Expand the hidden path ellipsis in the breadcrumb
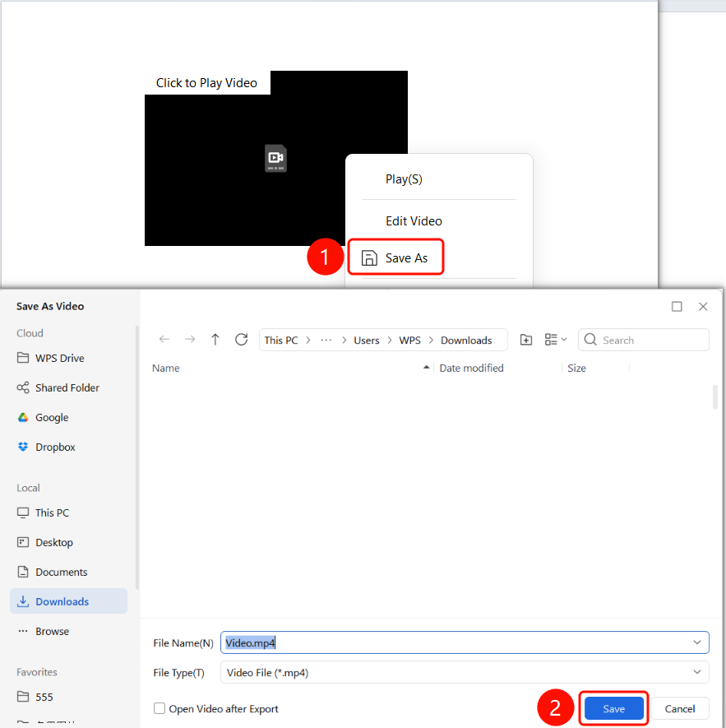The image size is (726, 728). click(x=326, y=341)
